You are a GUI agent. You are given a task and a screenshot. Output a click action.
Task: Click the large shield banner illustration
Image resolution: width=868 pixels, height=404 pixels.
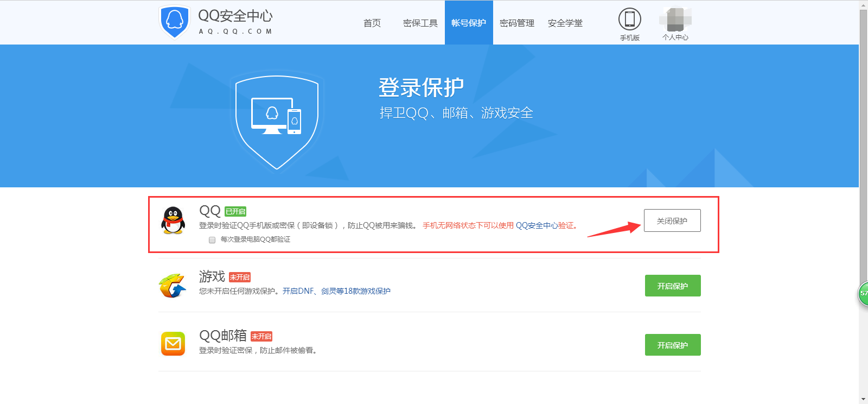[x=277, y=122]
